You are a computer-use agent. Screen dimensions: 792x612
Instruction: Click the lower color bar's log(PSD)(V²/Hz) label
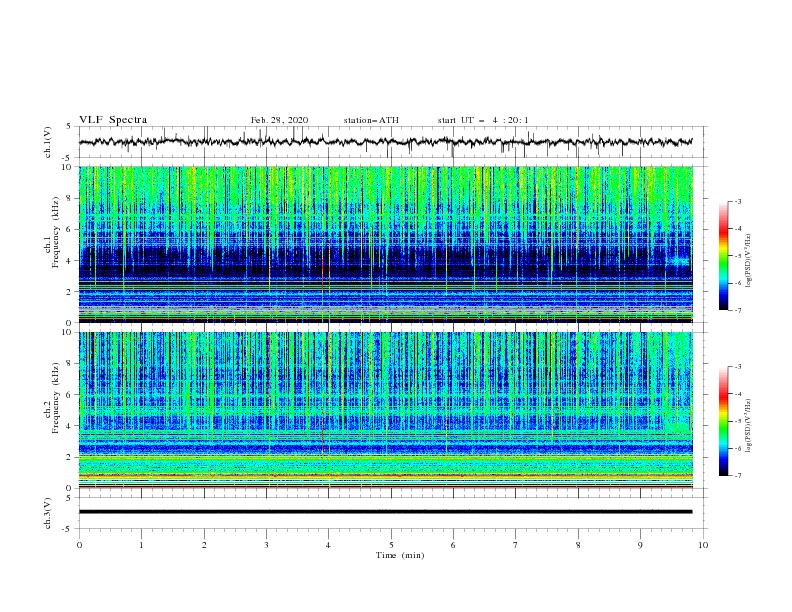(x=748, y=426)
